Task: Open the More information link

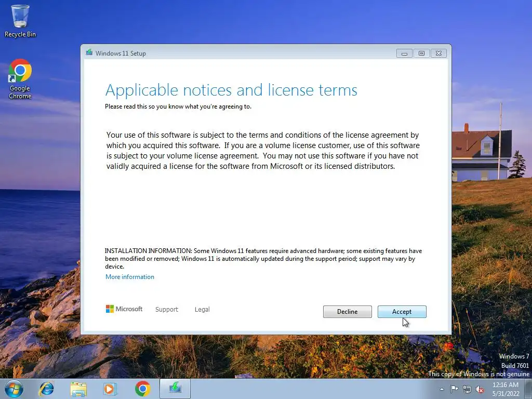Action: click(x=129, y=277)
